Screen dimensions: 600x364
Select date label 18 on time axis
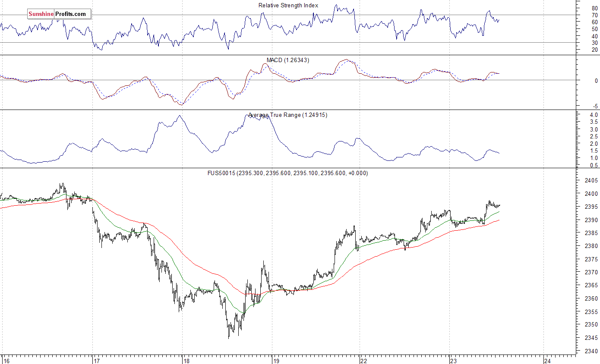[186, 361]
